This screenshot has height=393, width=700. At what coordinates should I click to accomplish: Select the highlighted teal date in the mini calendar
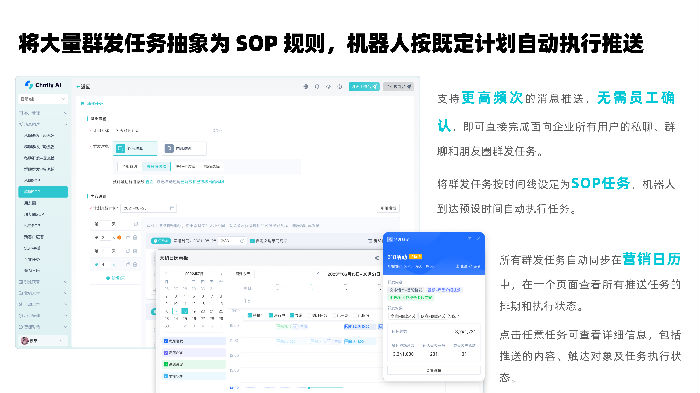[184, 311]
